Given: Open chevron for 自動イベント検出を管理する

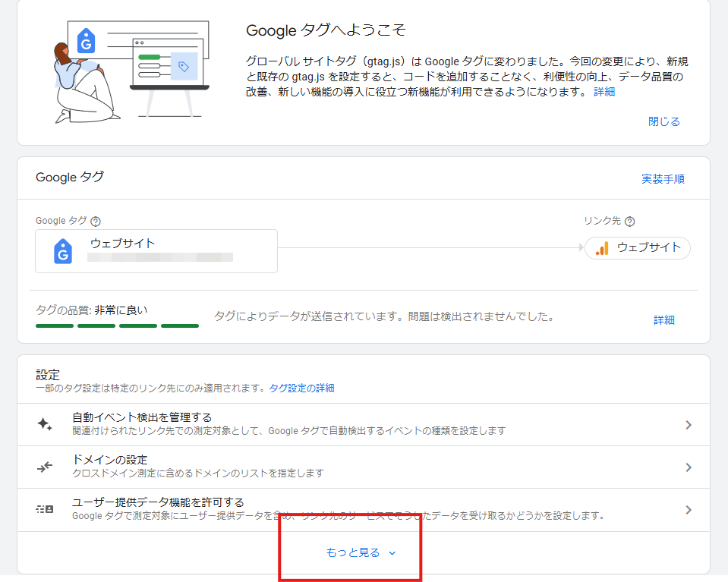Looking at the screenshot, I should (688, 425).
